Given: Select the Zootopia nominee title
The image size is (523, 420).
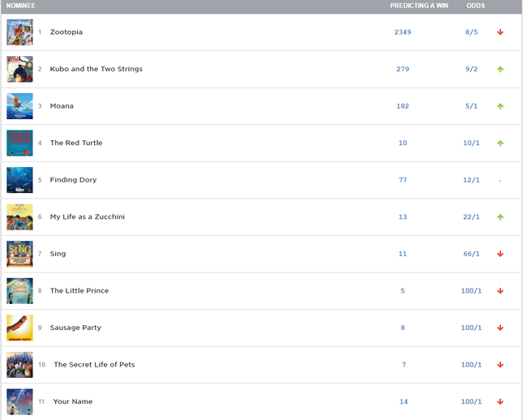Looking at the screenshot, I should 66,32.
